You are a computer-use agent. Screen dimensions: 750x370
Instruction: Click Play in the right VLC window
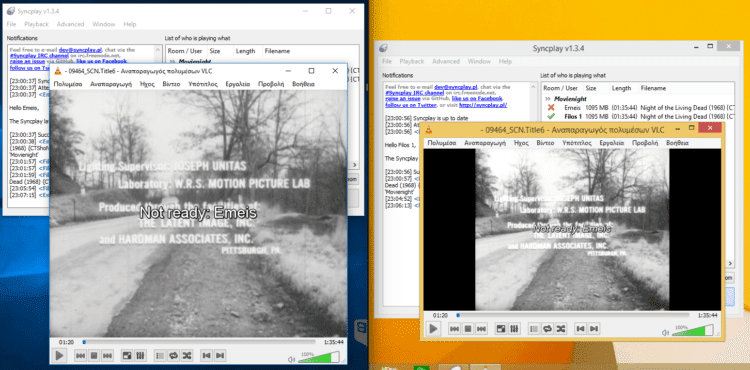click(433, 328)
